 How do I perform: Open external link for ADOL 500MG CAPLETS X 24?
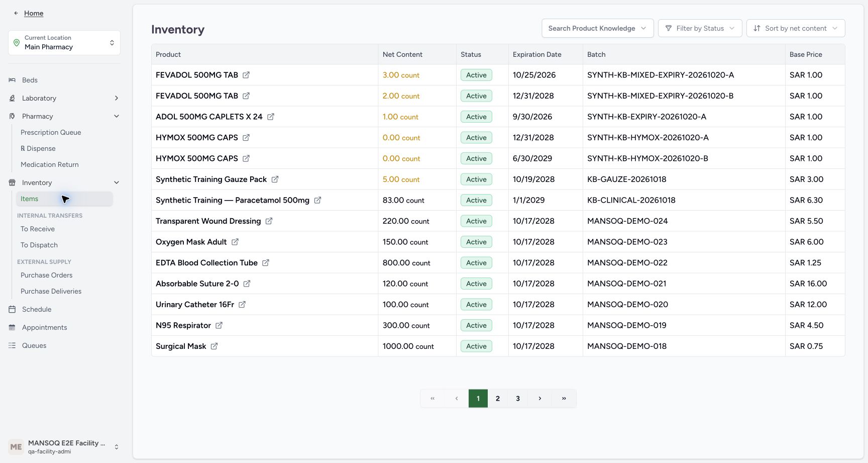click(x=271, y=117)
